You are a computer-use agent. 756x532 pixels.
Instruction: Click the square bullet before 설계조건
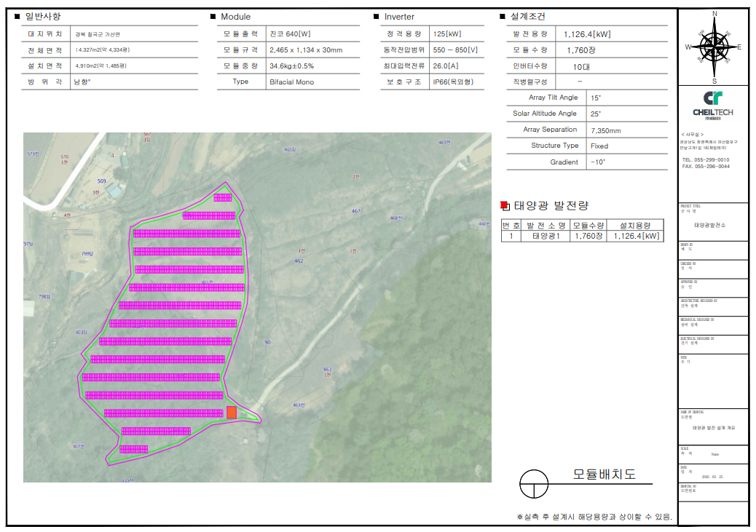click(x=502, y=17)
